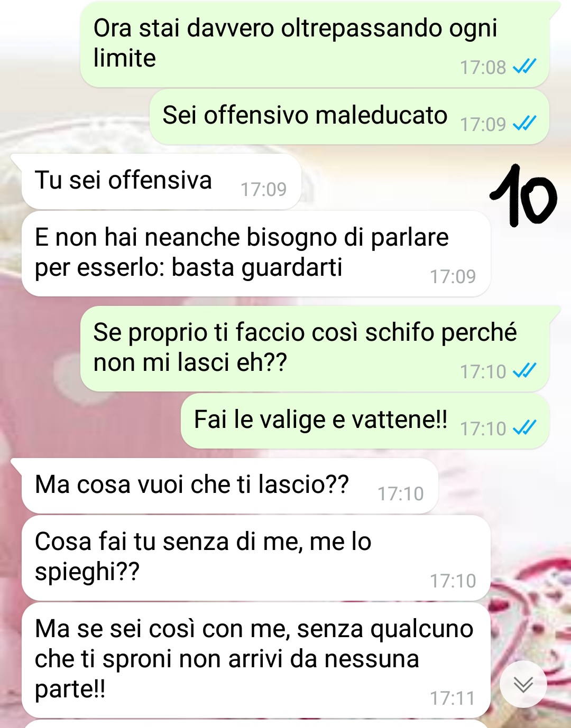
Task: Tap 'Ma cosa vuoi che ti lascio??' message
Action: 229,486
